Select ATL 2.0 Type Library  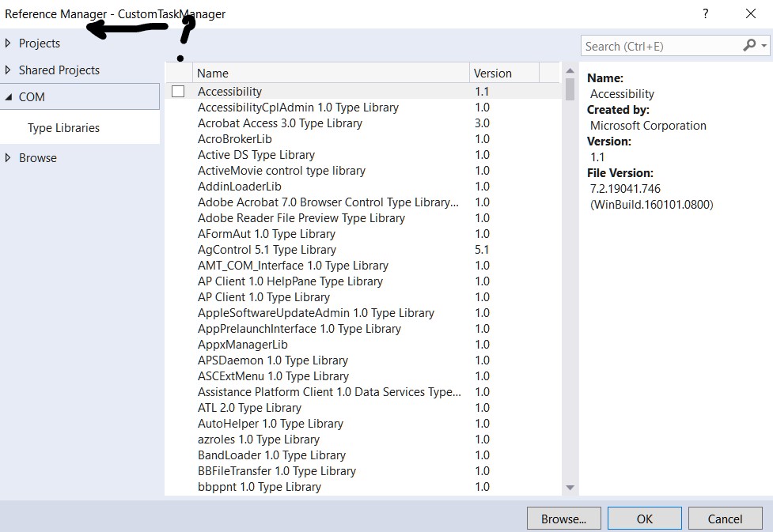[249, 407]
